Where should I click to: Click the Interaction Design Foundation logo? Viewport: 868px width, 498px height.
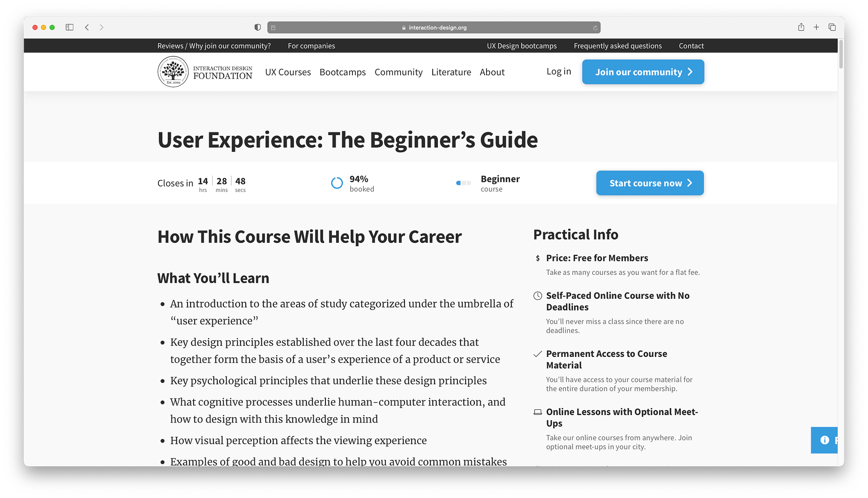205,71
